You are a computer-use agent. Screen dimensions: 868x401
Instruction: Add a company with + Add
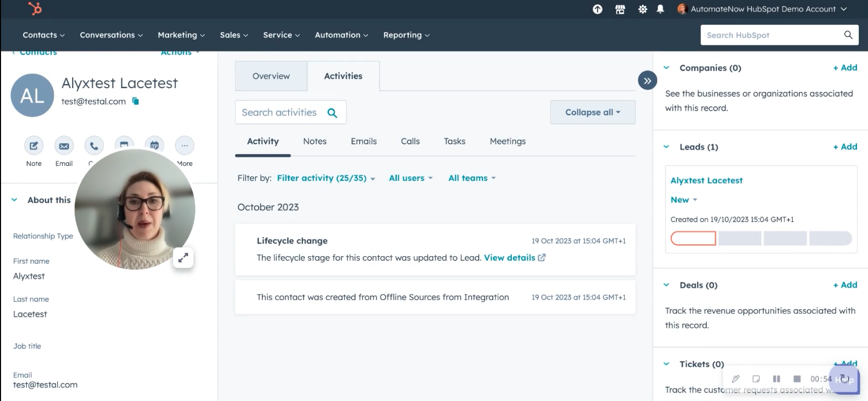pyautogui.click(x=845, y=68)
